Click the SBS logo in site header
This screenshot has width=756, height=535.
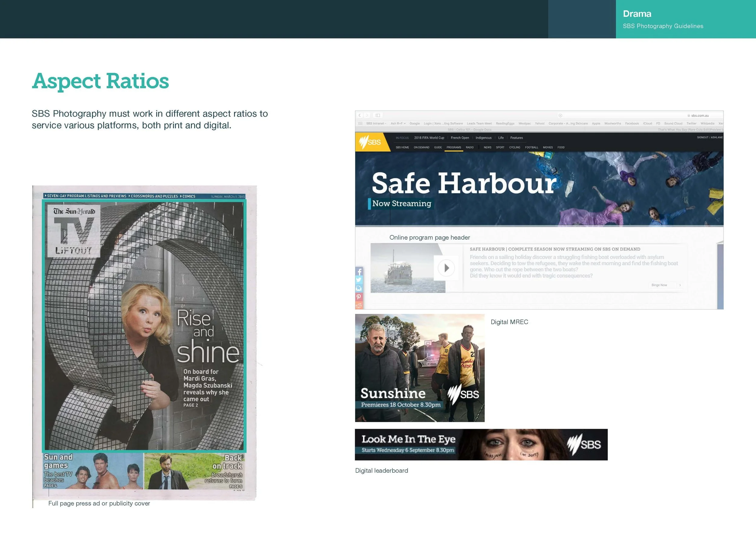[x=370, y=142]
